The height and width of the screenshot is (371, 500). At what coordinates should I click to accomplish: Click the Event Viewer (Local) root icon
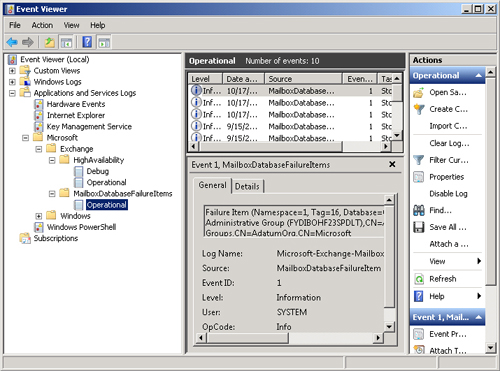[x=12, y=60]
